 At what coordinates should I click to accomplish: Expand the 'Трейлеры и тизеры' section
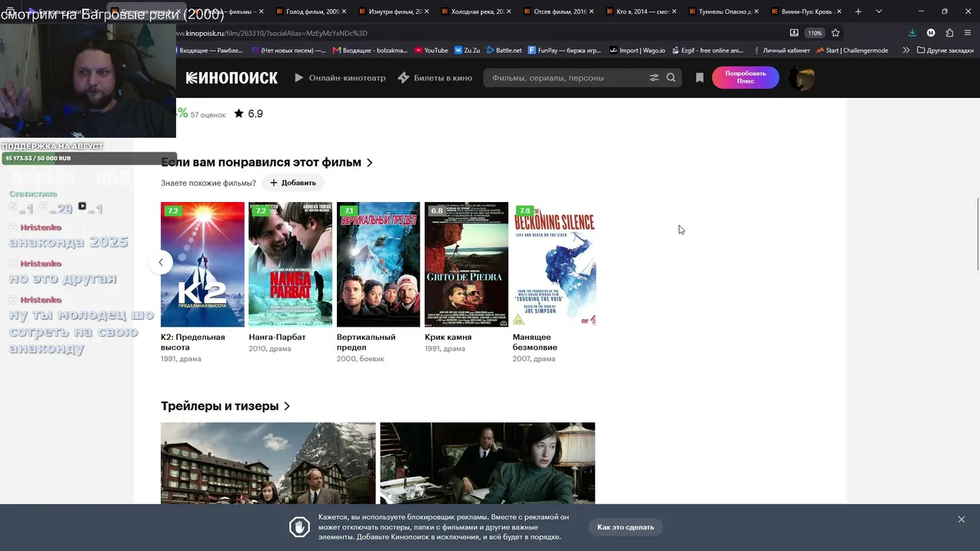coord(226,406)
